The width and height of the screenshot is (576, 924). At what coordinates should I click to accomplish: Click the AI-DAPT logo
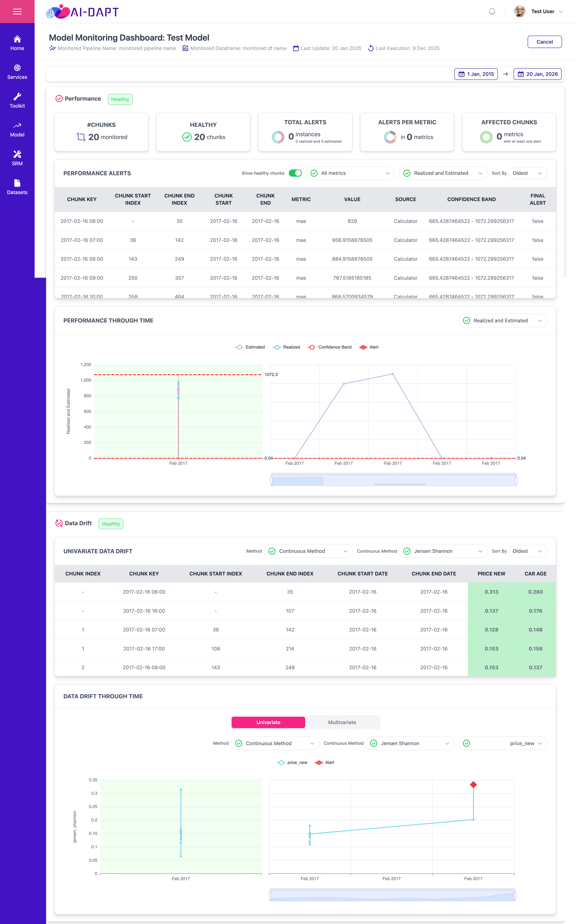click(82, 11)
